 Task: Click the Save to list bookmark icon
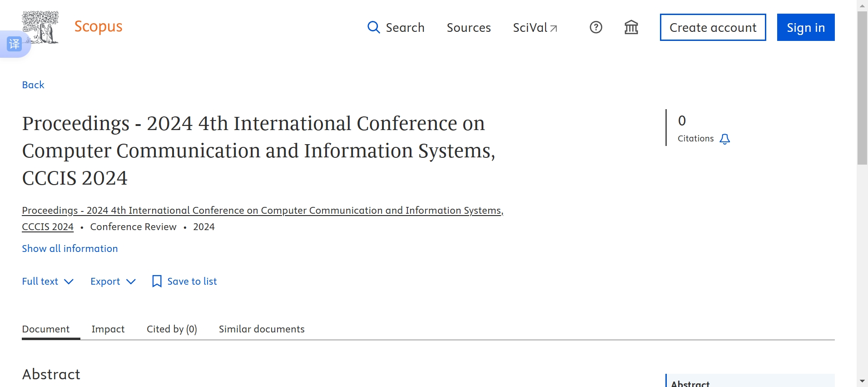click(x=157, y=281)
